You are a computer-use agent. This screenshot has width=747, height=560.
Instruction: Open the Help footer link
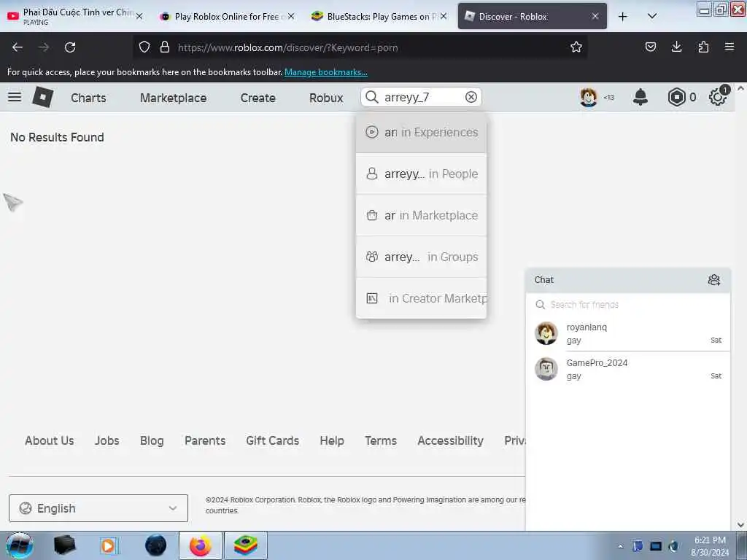(x=332, y=440)
